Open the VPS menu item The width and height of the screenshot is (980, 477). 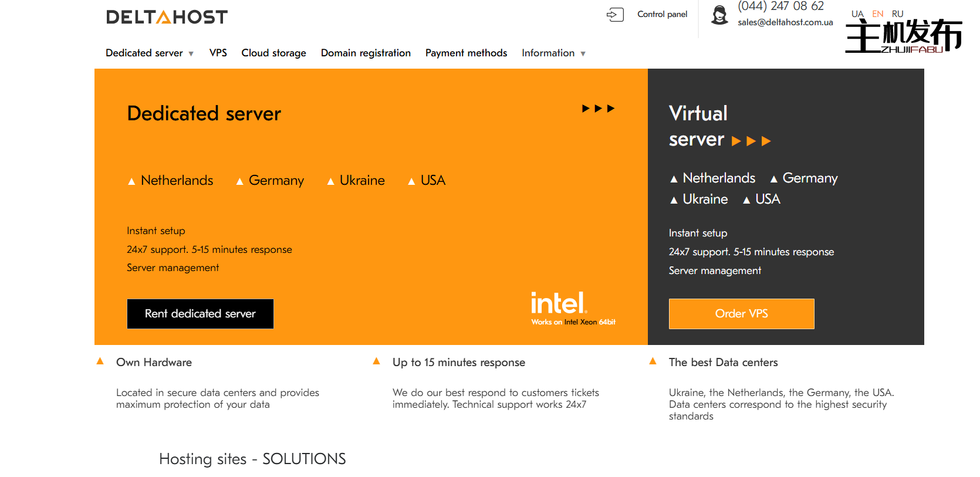coord(218,53)
